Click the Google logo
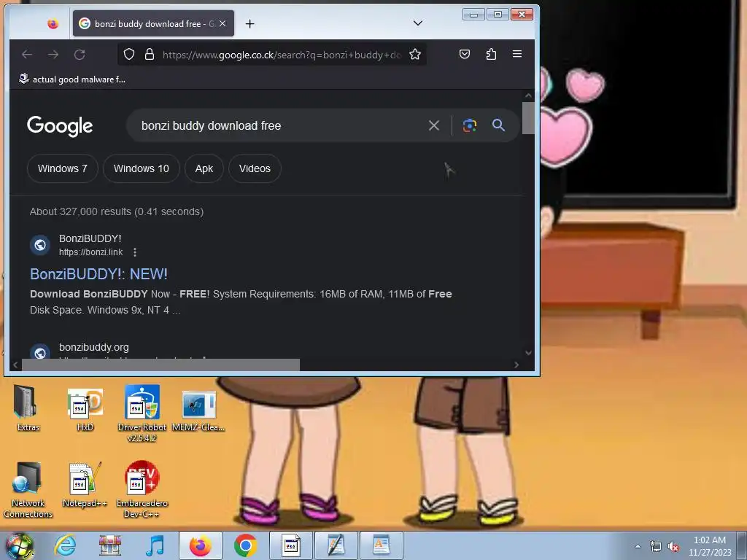This screenshot has height=560, width=747. coord(60,126)
